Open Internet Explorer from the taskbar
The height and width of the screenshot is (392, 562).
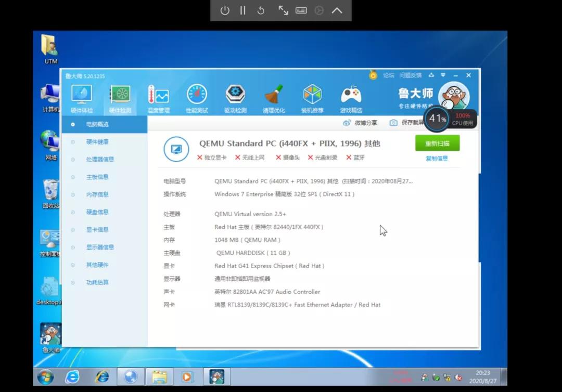(103, 377)
